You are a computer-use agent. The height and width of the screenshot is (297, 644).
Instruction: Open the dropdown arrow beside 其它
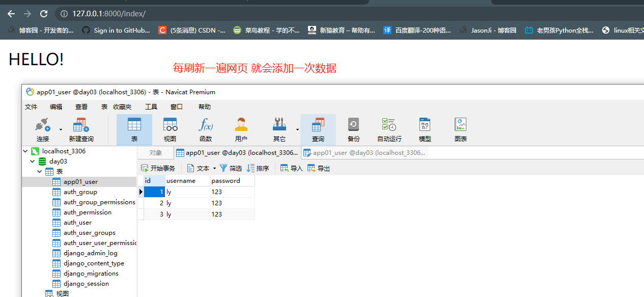pyautogui.click(x=297, y=129)
